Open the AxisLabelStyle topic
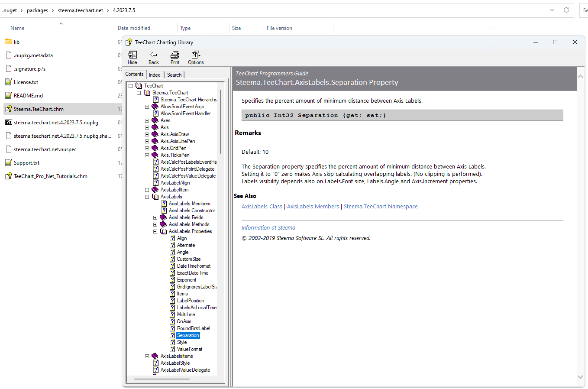The width and height of the screenshot is (588, 389). (175, 363)
